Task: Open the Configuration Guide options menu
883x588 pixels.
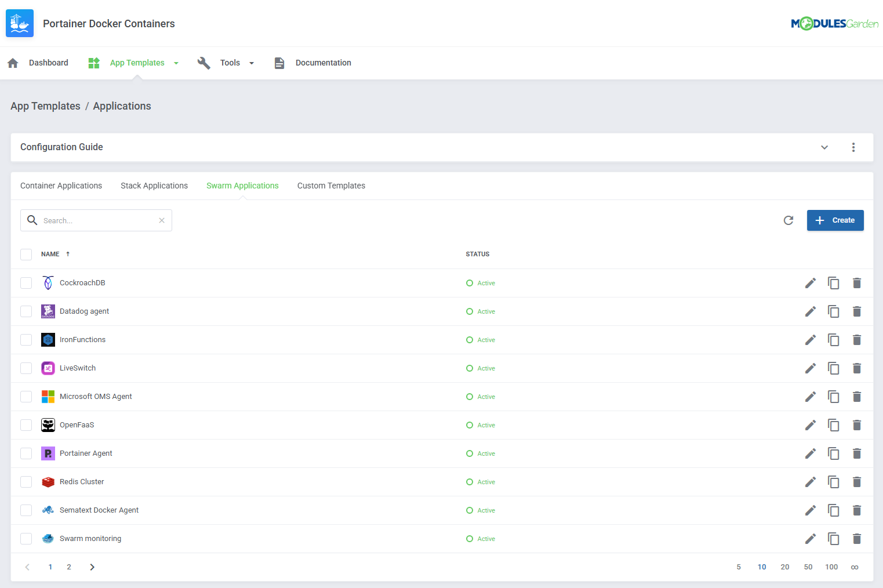Action: point(853,147)
